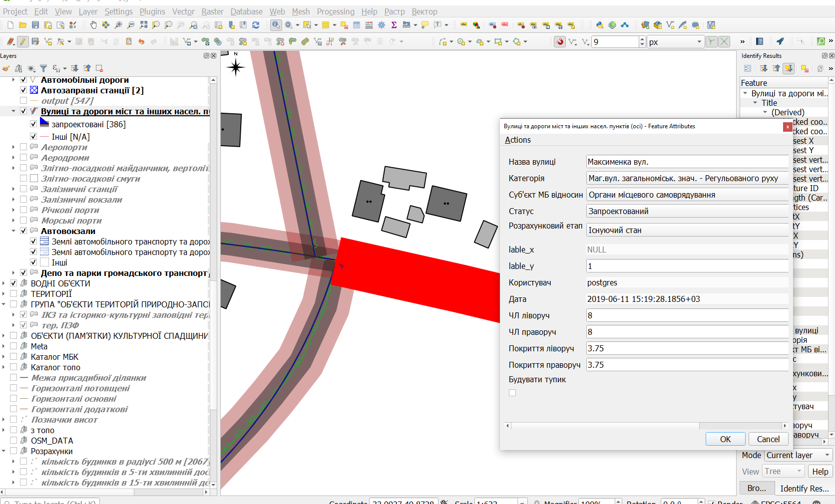The height and width of the screenshot is (504, 835).
Task: Expand the Каталог МБК group
Action: click(x=3, y=357)
